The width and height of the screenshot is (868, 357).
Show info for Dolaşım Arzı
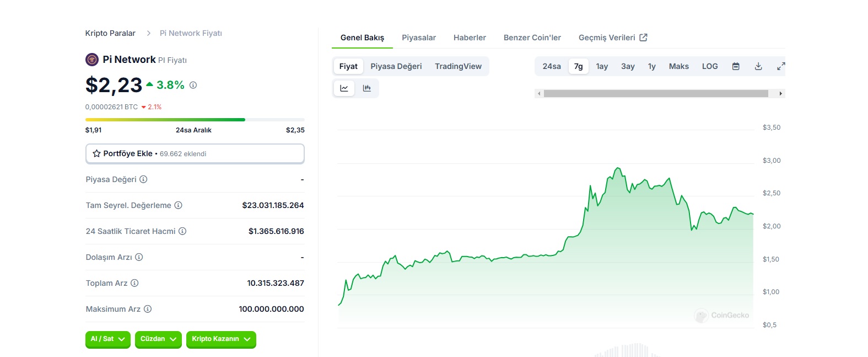point(139,257)
